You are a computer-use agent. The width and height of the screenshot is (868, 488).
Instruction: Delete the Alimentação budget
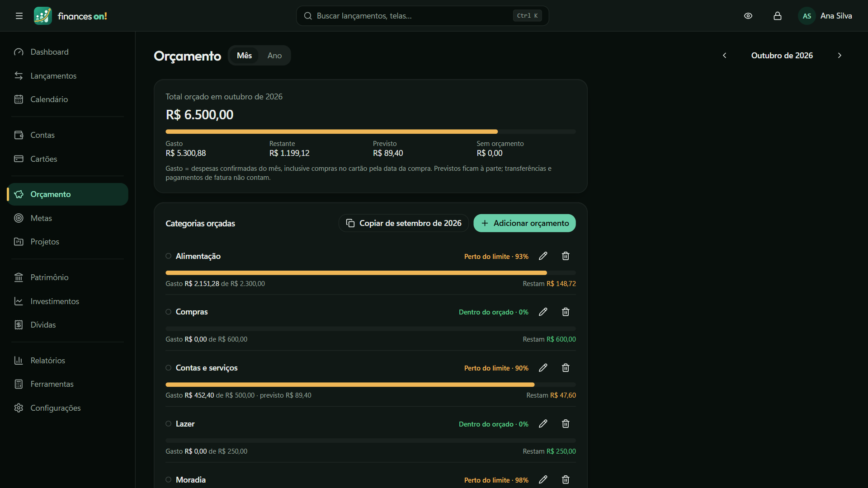pyautogui.click(x=566, y=256)
